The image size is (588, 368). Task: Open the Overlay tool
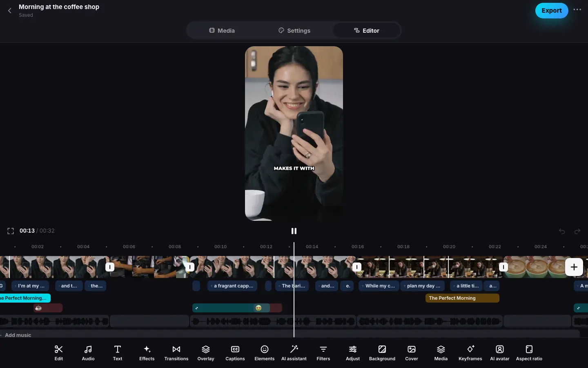point(206,353)
